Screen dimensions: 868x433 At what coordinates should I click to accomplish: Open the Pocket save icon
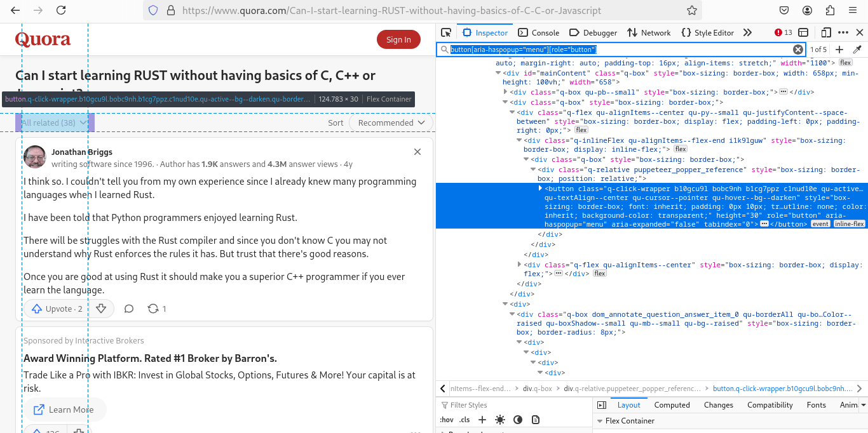click(x=785, y=10)
